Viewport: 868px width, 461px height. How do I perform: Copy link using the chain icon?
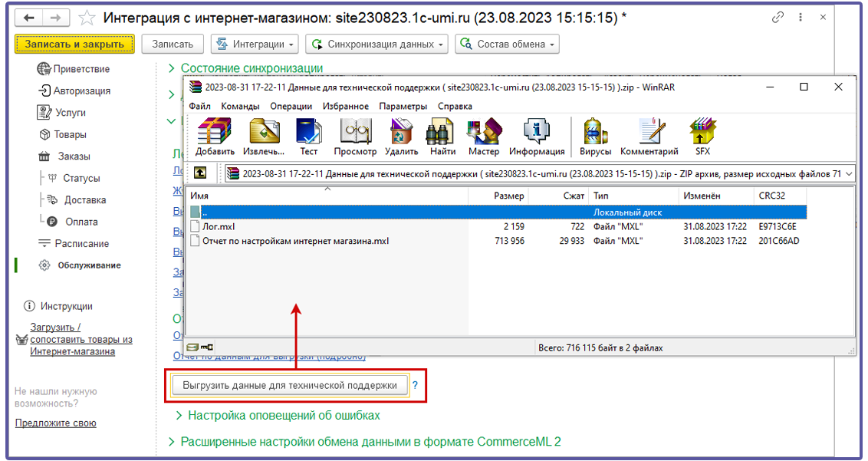point(778,17)
